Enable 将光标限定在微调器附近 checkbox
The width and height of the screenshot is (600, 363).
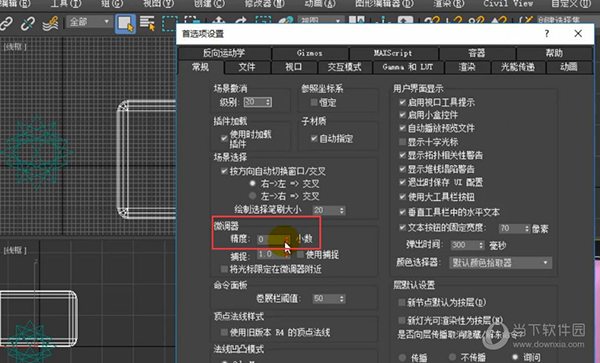pos(224,269)
